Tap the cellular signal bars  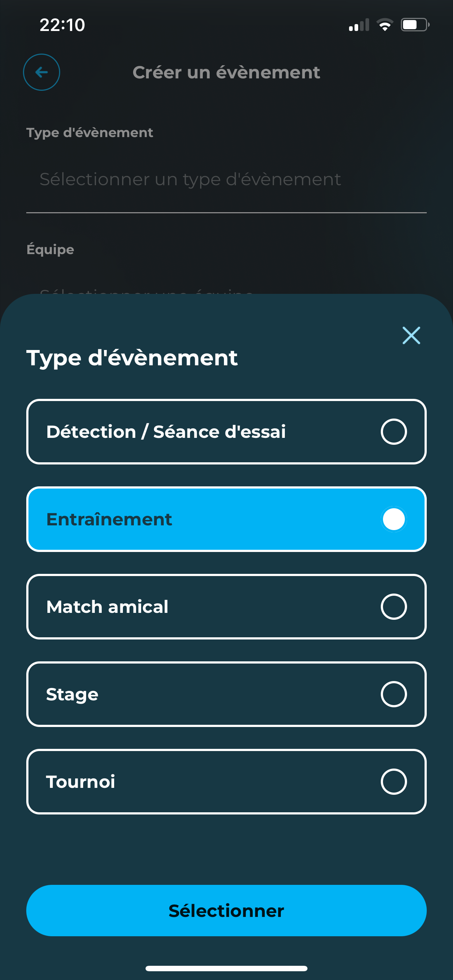tap(359, 25)
